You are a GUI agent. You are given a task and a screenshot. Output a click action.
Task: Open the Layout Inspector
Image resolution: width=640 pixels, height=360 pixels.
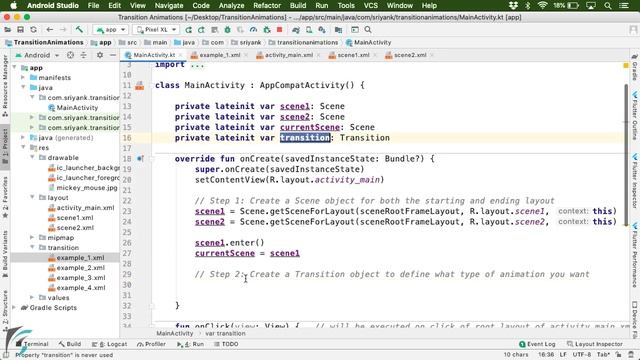pyautogui.click(x=595, y=344)
